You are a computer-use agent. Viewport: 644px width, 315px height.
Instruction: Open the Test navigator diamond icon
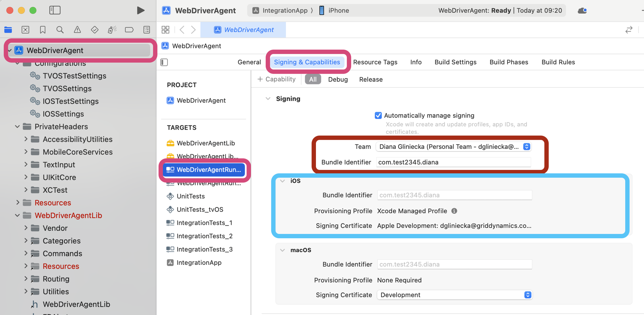click(95, 30)
